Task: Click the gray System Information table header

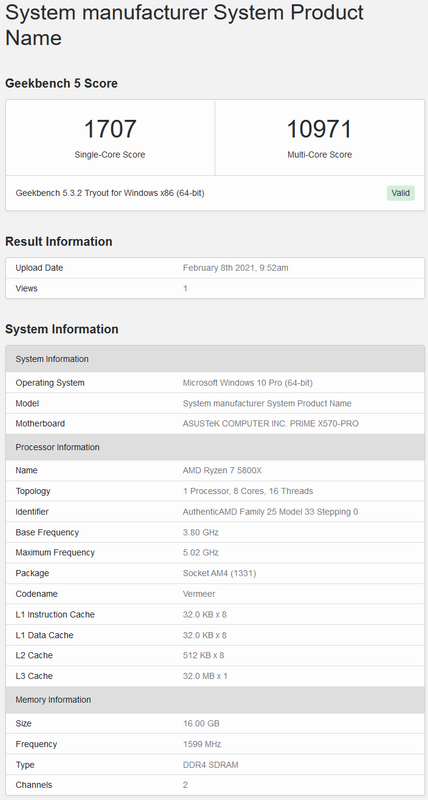Action: (x=215, y=359)
